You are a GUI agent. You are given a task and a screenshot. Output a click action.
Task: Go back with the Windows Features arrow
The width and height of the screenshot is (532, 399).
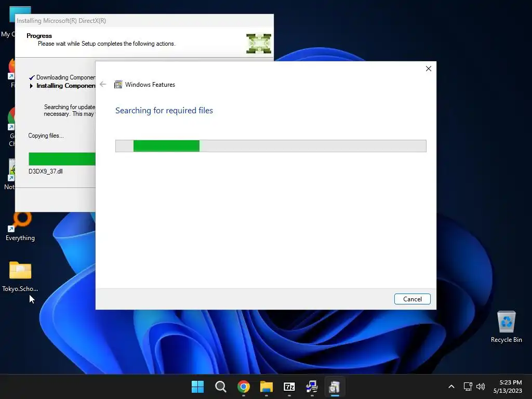(x=103, y=85)
